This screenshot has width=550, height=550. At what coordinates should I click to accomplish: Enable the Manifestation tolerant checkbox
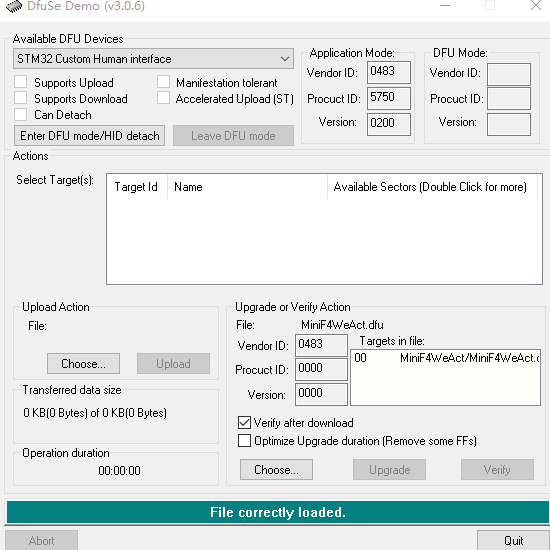[x=163, y=82]
